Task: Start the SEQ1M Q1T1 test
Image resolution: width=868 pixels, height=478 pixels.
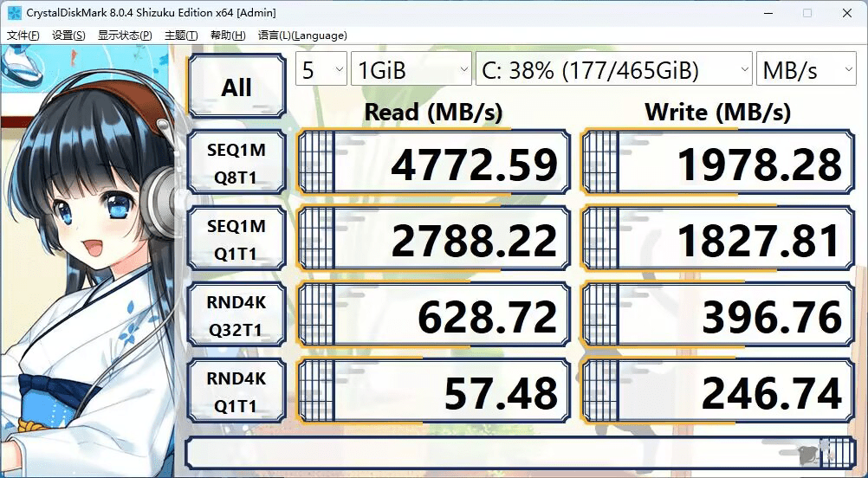Action: pyautogui.click(x=236, y=240)
